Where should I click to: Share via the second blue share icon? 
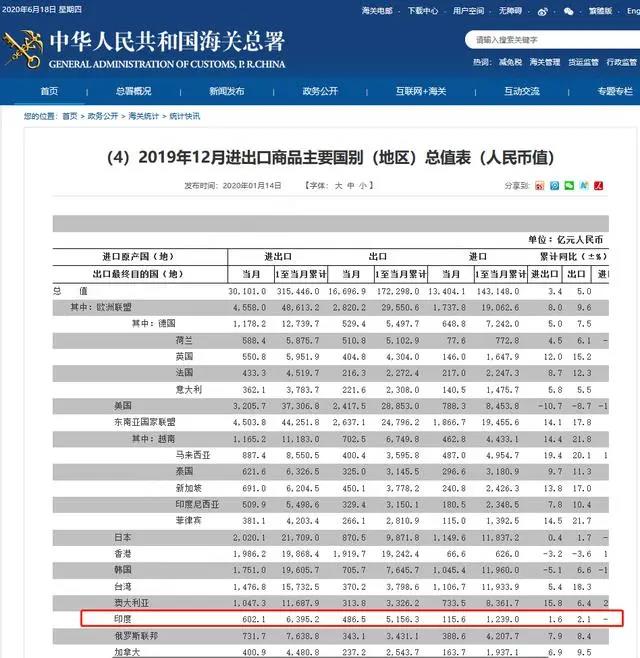(554, 186)
